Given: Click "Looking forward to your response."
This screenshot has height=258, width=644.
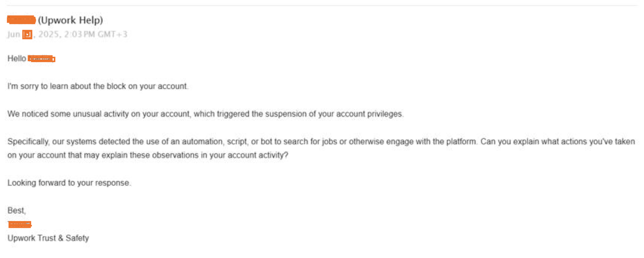Looking at the screenshot, I should (69, 183).
